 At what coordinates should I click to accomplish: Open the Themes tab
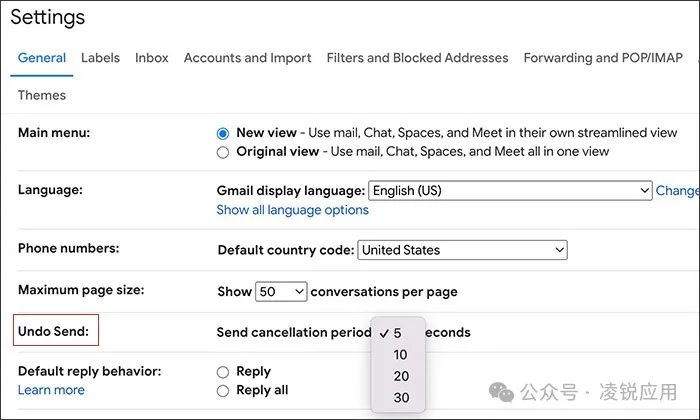pos(42,95)
